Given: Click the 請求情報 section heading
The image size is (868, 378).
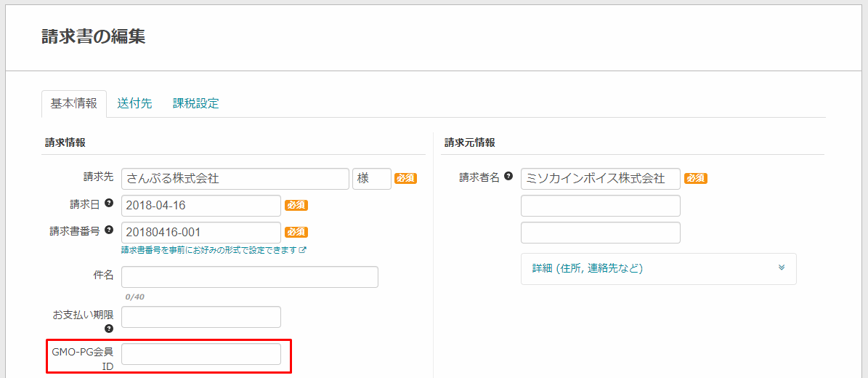Looking at the screenshot, I should coord(65,142).
